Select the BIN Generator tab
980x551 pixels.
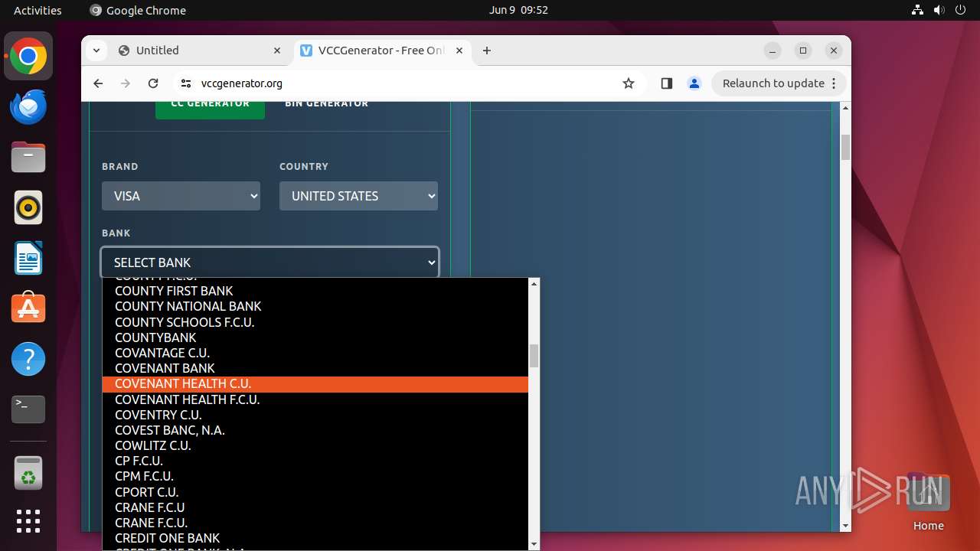(x=327, y=104)
